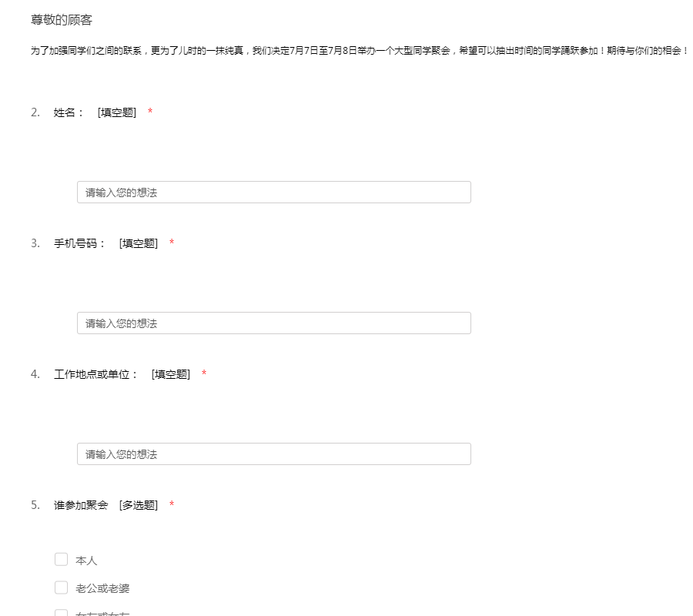693x616 pixels.
Task: Check the 本人 checkbox
Action: [x=62, y=560]
